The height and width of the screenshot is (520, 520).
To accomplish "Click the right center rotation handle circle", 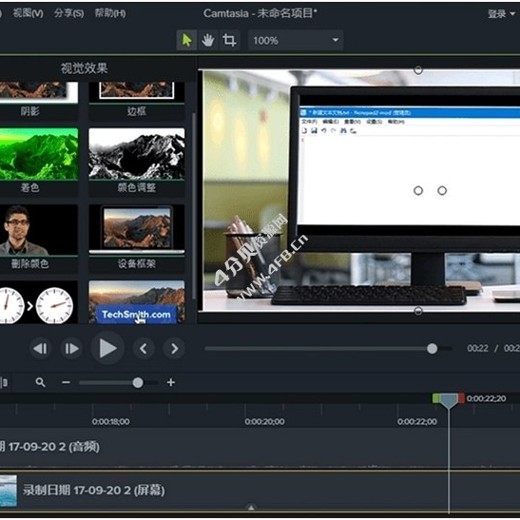I will coord(442,191).
